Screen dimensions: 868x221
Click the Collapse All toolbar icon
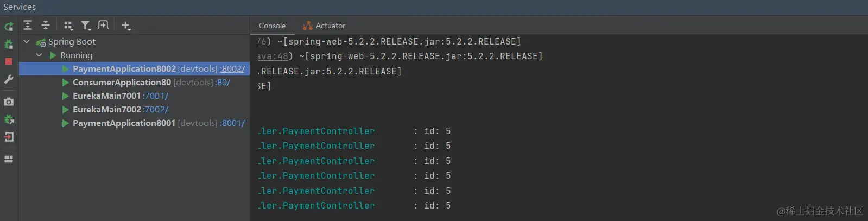pyautogui.click(x=46, y=25)
